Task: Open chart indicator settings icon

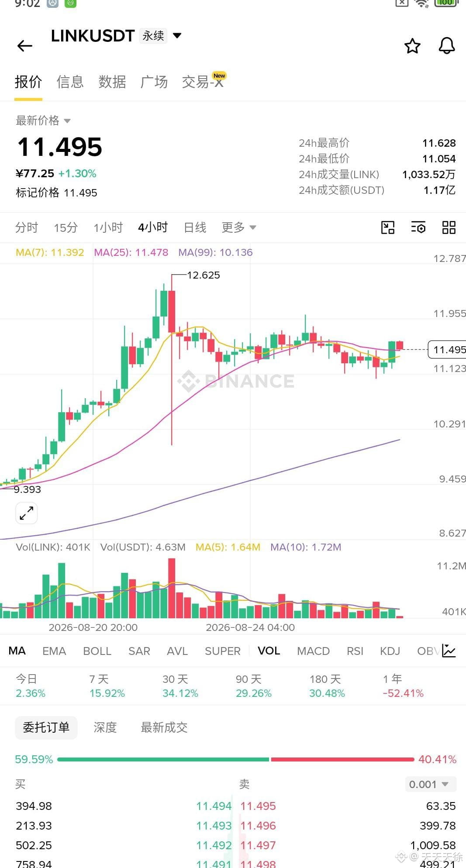Action: (x=418, y=227)
